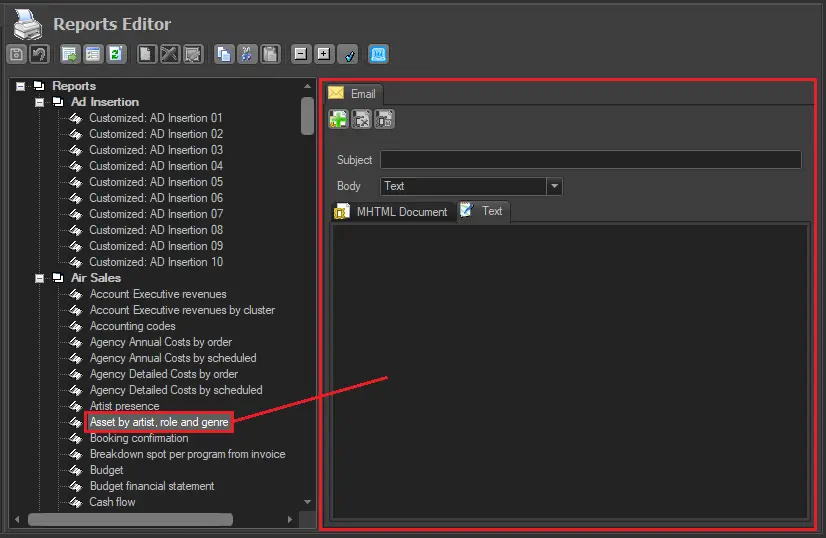
Task: Click the green Refresh arrows toolbar icon
Action: [x=117, y=54]
